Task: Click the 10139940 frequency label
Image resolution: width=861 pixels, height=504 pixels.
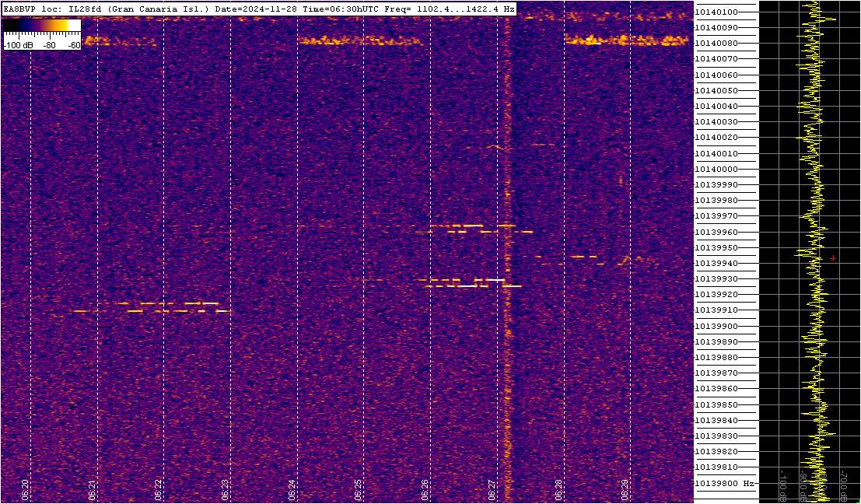Action: point(716,264)
